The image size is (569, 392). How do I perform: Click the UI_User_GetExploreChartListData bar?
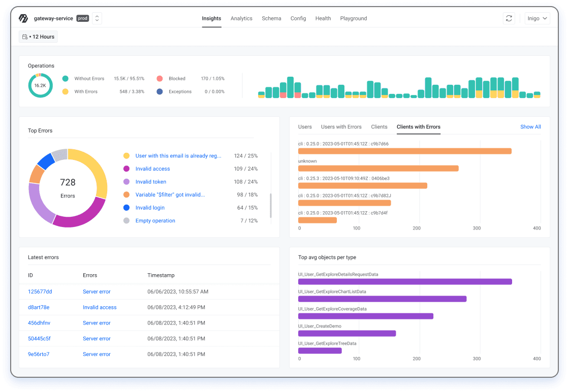click(382, 299)
